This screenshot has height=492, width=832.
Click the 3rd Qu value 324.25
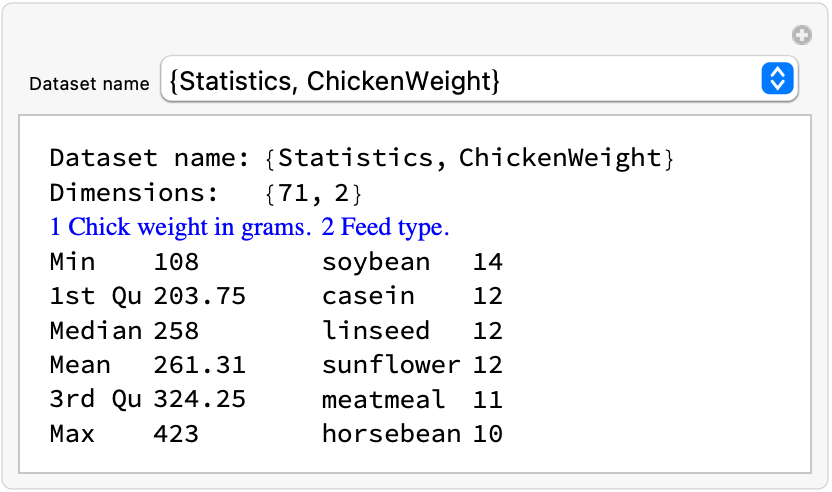tap(200, 400)
